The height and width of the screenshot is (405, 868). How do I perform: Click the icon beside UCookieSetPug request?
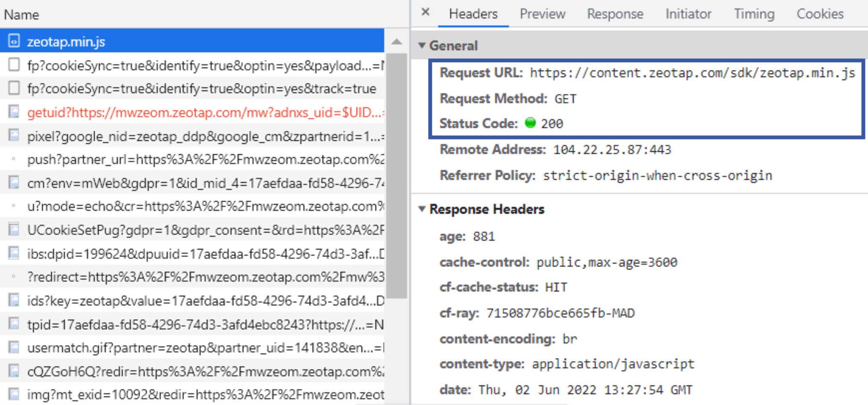(14, 230)
